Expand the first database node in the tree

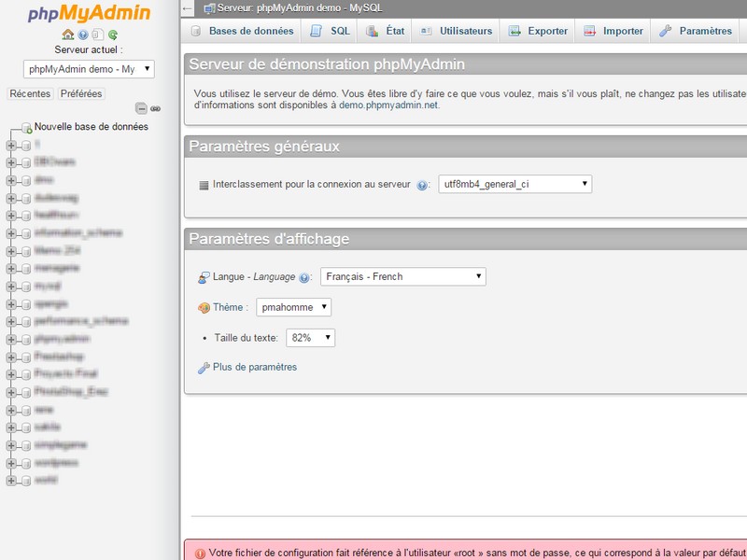[11, 146]
